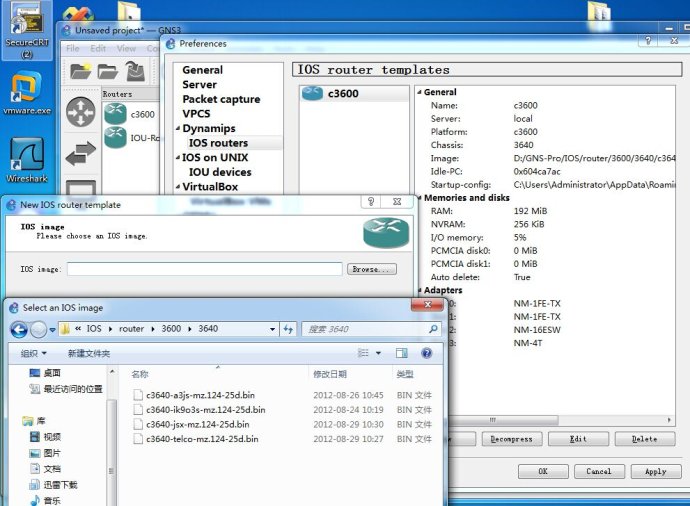Open the SecureCRT desktop shortcut
Viewport: 690px width, 506px height.
pyautogui.click(x=26, y=30)
